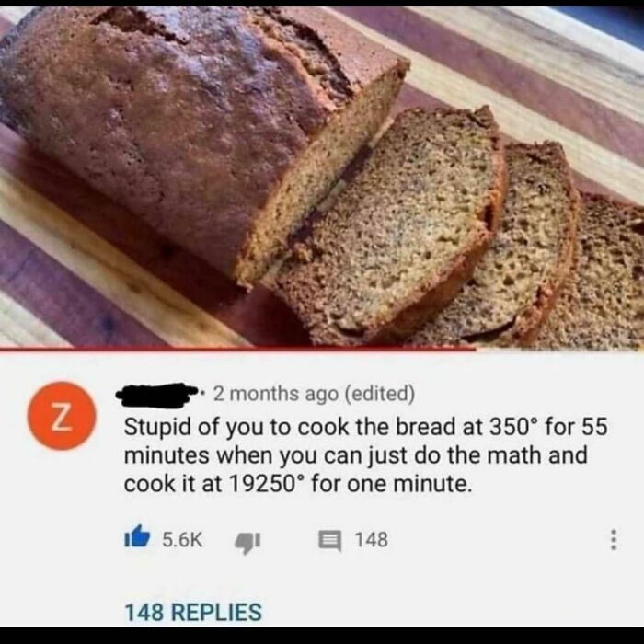Click the 148 count beside reply icon
644x644 pixels.
(x=372, y=540)
